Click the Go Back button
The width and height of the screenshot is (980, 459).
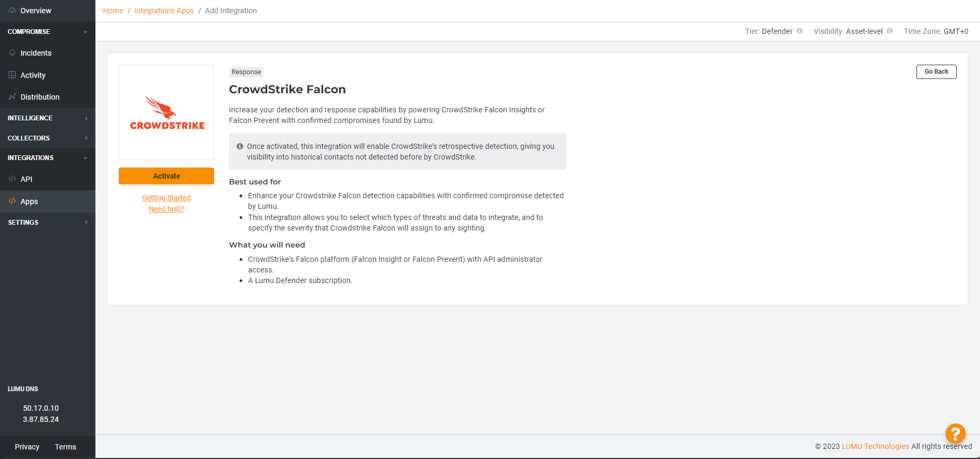click(936, 72)
